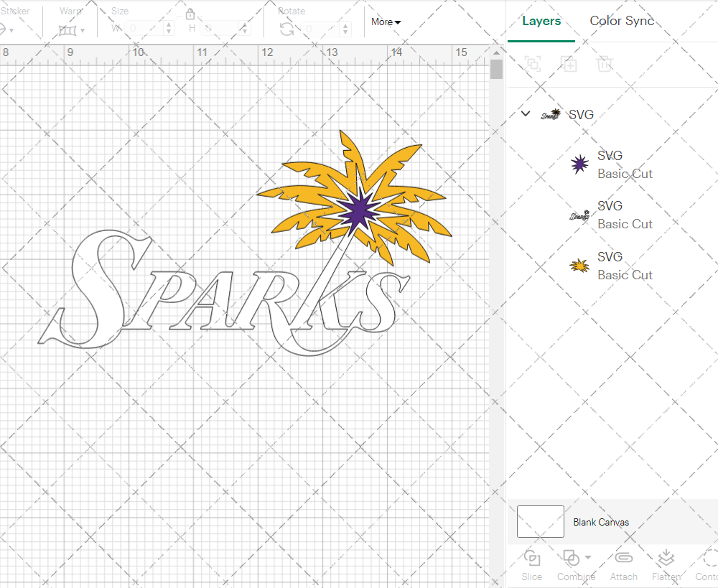Open the More dropdown menu

point(386,22)
